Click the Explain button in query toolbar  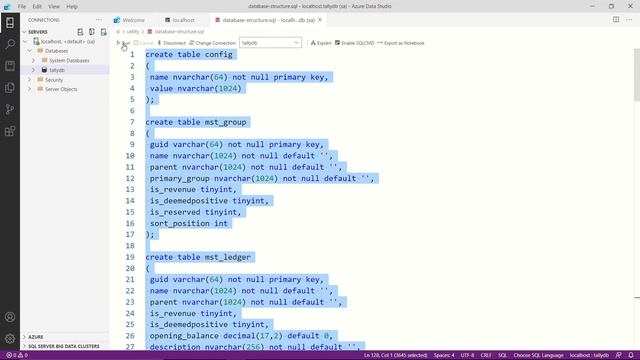click(x=321, y=43)
